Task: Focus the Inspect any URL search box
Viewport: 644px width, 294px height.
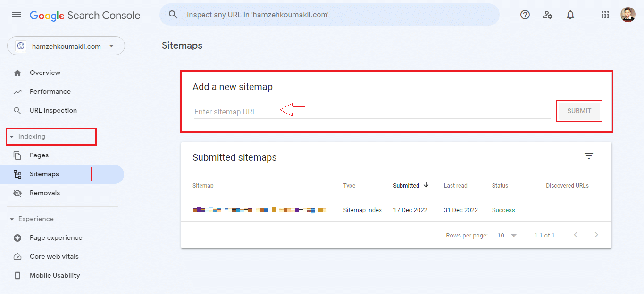Action: [330, 15]
